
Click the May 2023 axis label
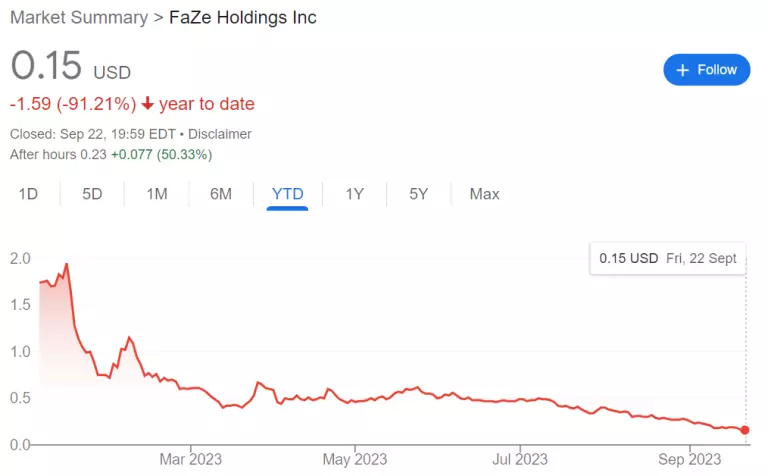point(356,460)
